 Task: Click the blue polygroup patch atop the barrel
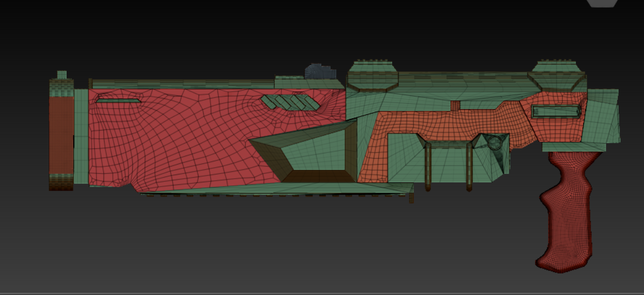pos(321,72)
